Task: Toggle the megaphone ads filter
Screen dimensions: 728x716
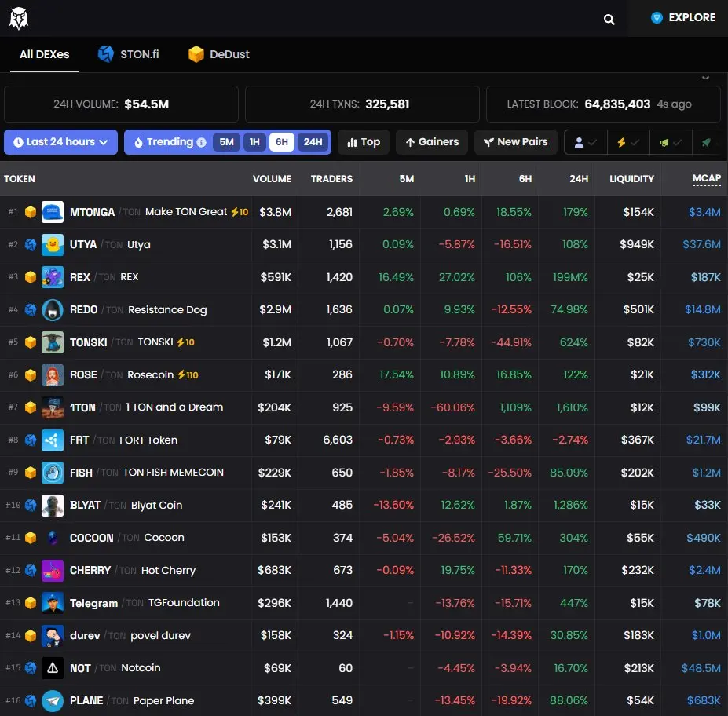Action: 671,142
